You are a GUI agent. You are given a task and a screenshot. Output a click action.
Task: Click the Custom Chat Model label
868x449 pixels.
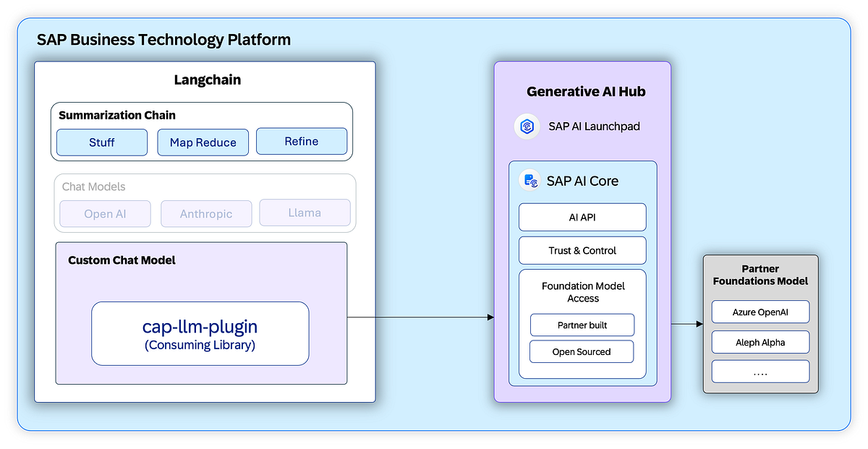122,260
